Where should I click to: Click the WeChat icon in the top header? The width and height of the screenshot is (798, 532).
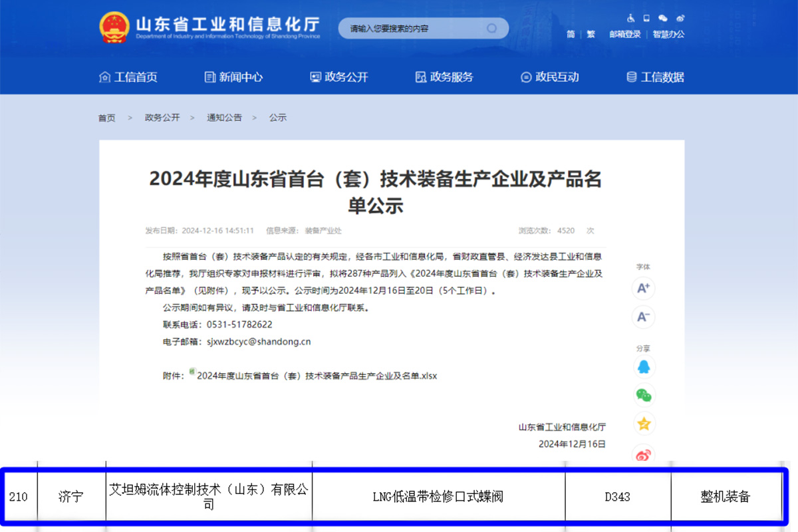click(x=663, y=18)
